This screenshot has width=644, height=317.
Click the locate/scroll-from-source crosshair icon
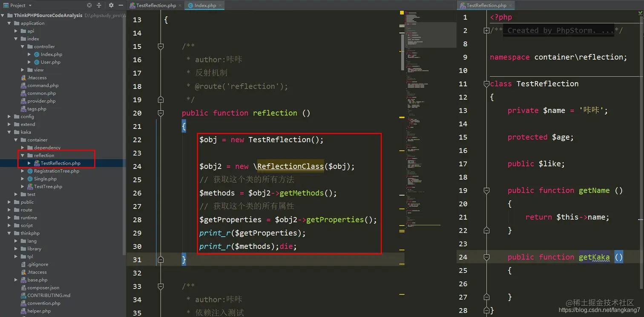[x=89, y=6]
